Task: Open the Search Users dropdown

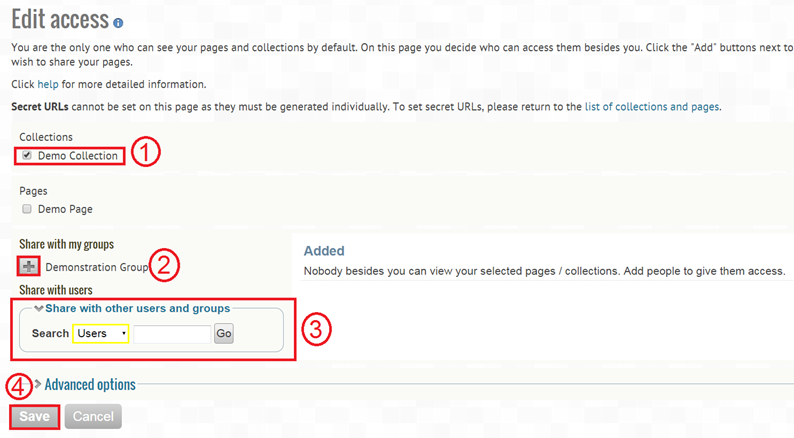Action: point(101,333)
